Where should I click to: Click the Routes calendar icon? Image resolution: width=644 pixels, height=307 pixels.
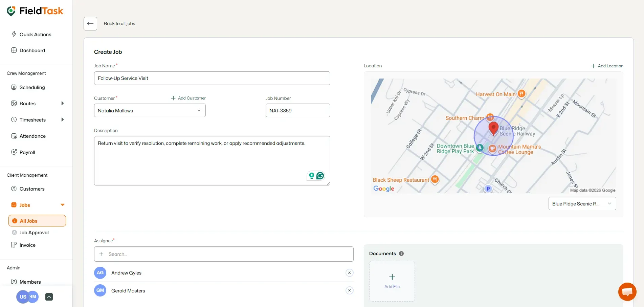14,103
